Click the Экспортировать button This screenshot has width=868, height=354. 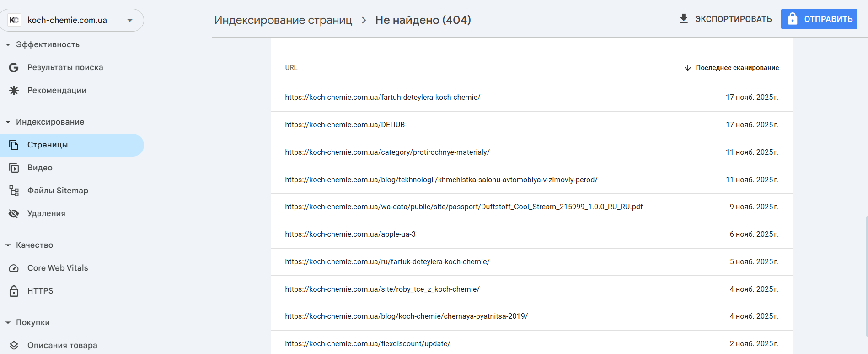click(725, 19)
